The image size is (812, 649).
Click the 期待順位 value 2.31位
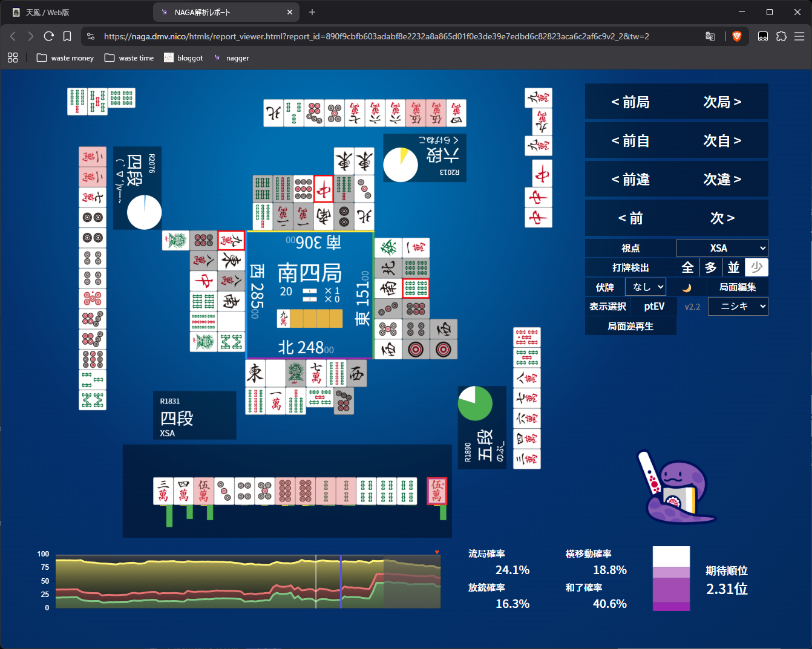(727, 589)
